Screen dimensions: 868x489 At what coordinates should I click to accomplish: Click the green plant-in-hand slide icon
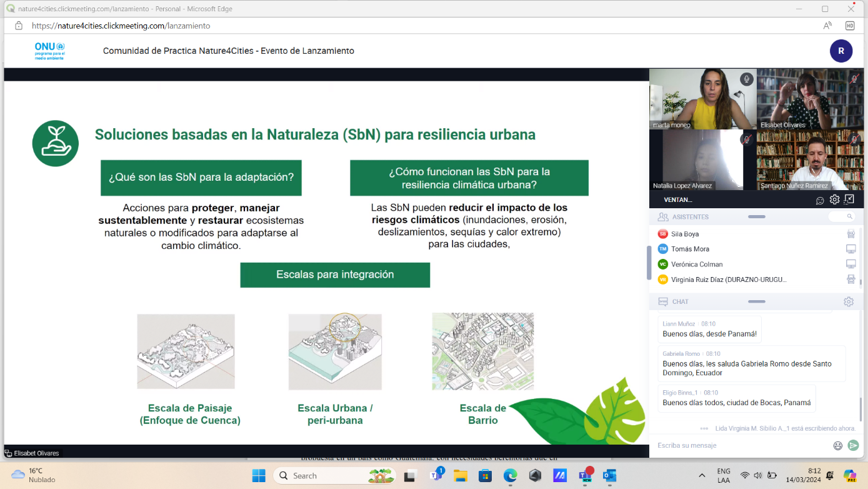(56, 143)
